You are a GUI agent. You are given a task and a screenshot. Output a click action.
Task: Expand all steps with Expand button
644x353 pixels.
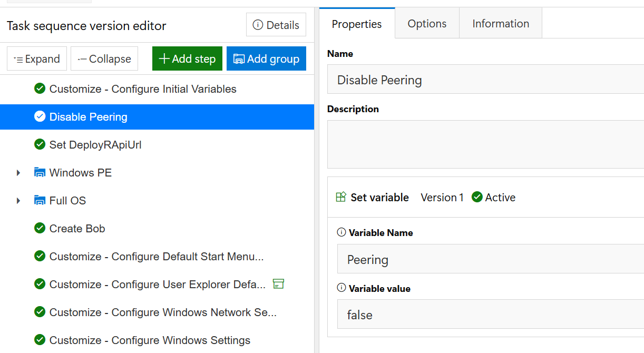(37, 58)
